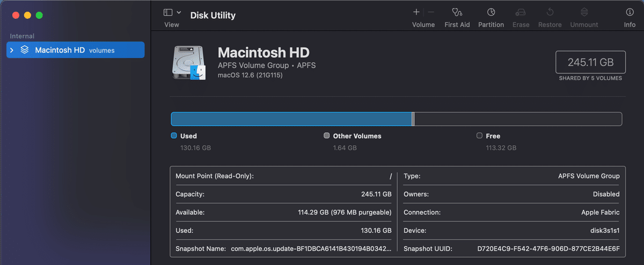Click the Free legend swatch

(479, 136)
